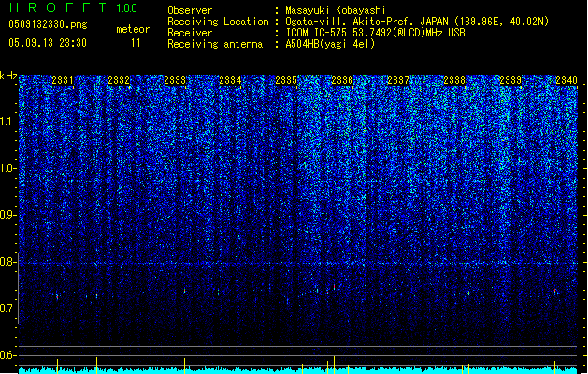Image resolution: width=588 pixels, height=374 pixels.
Task: Click the 2332 time label
Action: [119, 79]
